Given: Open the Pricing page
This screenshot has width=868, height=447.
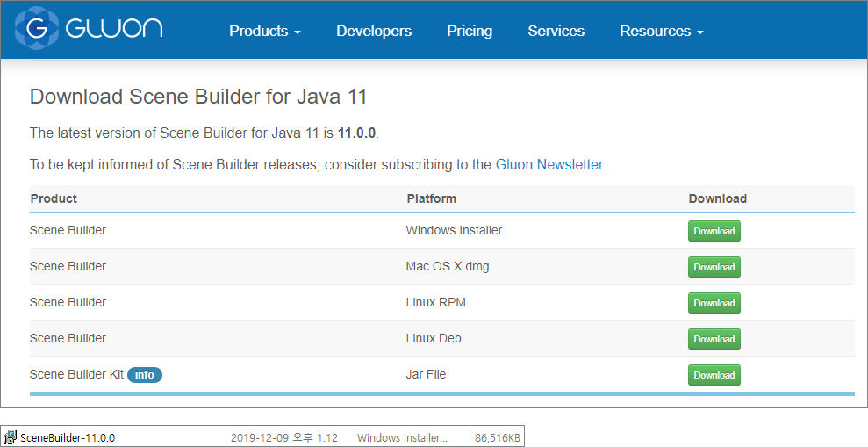Looking at the screenshot, I should (x=470, y=31).
